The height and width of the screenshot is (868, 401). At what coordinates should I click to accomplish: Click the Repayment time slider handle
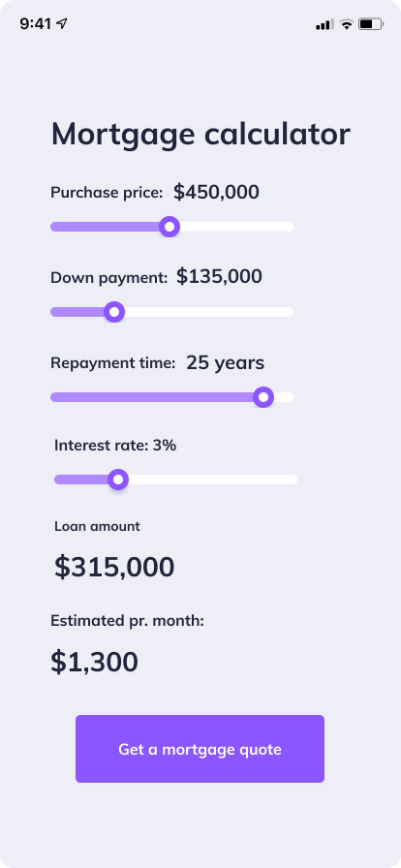point(263,397)
